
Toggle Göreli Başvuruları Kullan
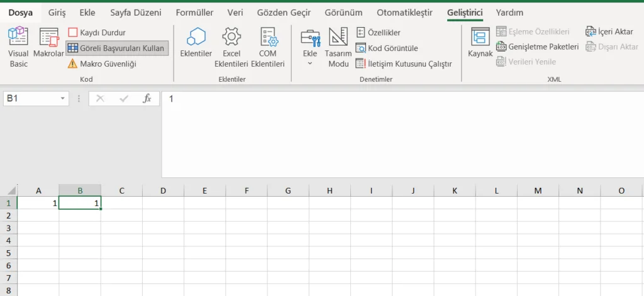[117, 48]
